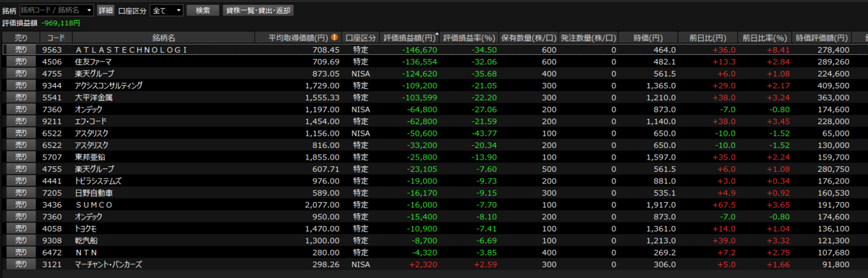Sort by 時価評価額(円) column header

point(822,37)
